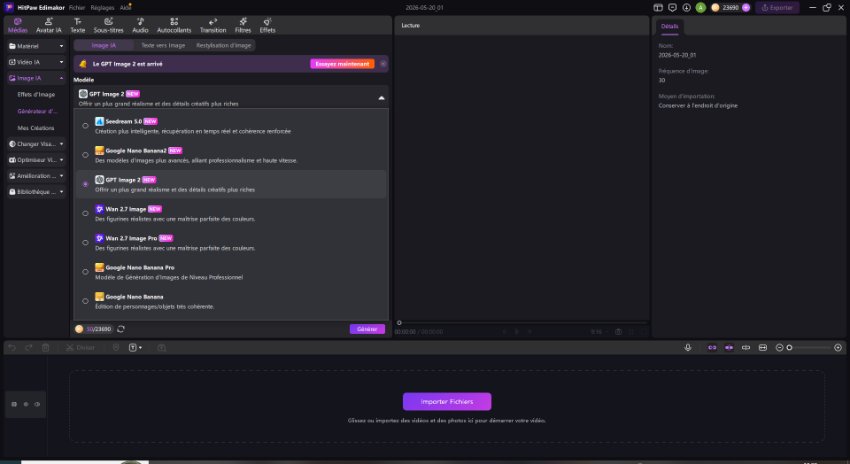
Task: Expand the Vidéo IA sidebar section
Action: coord(36,62)
